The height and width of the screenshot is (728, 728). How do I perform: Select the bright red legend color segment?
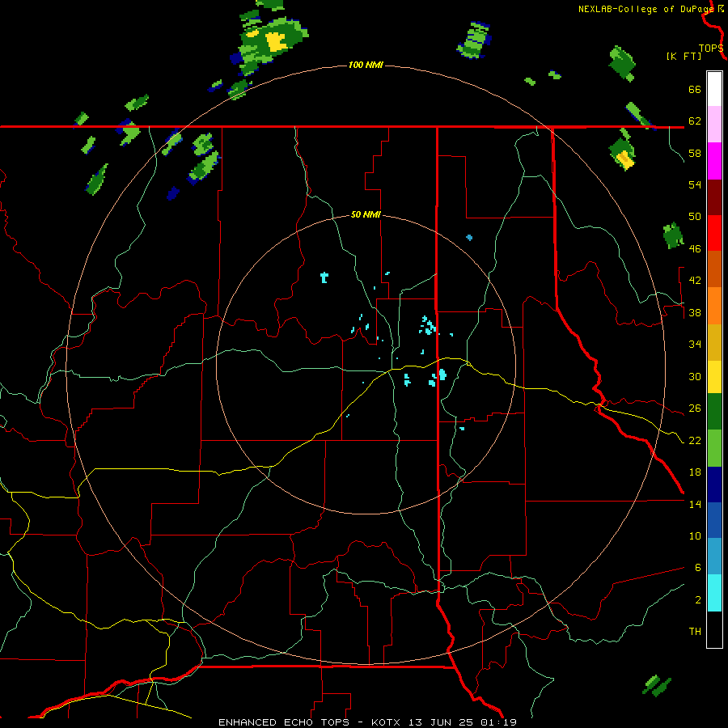point(714,233)
